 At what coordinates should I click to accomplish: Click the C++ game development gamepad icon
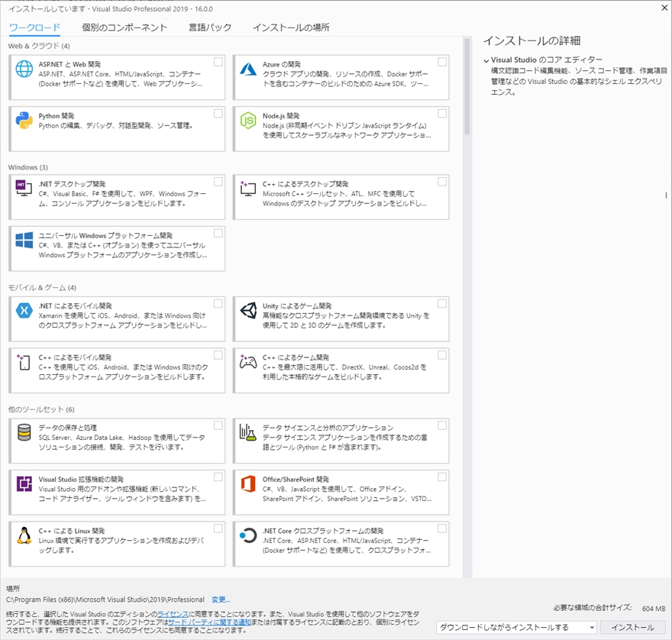pos(248,362)
